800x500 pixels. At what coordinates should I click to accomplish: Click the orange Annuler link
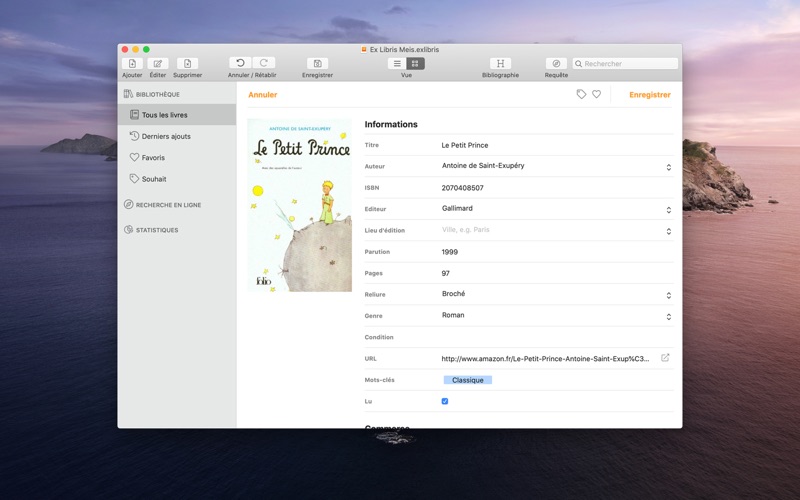click(x=263, y=94)
